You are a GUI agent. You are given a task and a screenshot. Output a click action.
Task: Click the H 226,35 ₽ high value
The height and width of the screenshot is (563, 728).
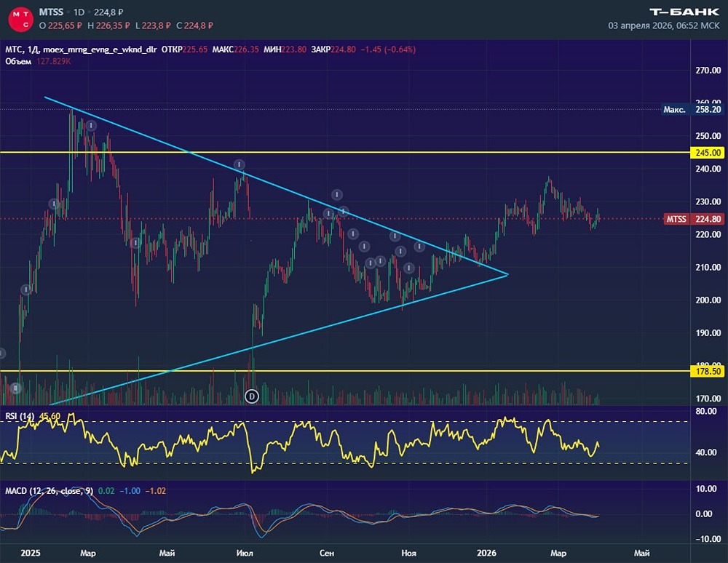pos(108,25)
